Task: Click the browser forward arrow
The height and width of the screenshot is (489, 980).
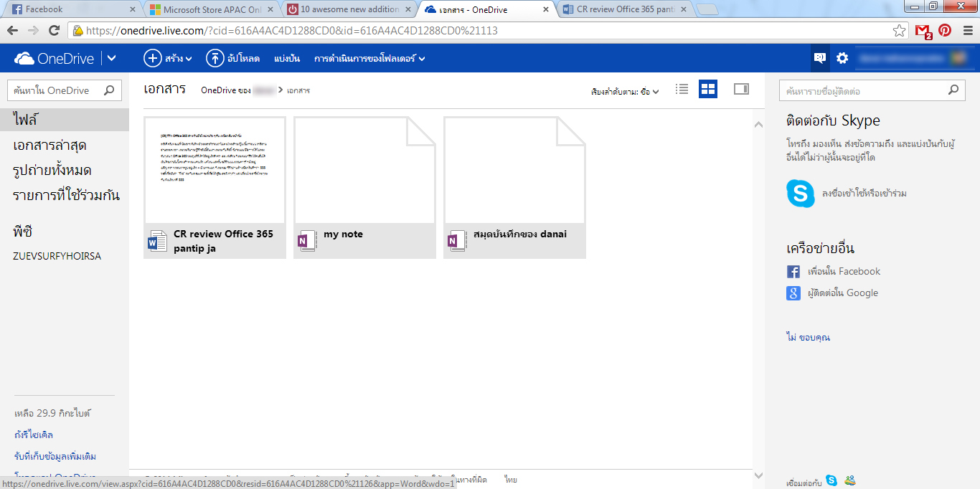Action: coord(33,31)
